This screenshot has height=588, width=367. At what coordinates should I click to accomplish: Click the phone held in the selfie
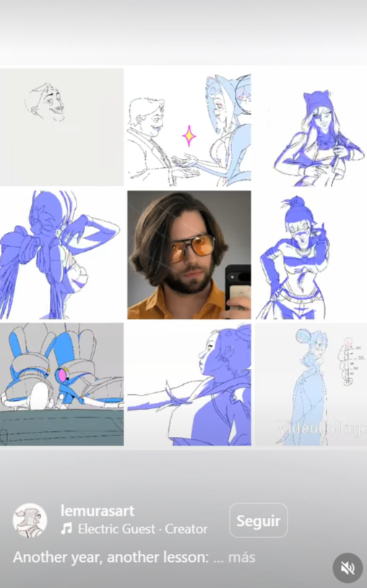pos(238,287)
